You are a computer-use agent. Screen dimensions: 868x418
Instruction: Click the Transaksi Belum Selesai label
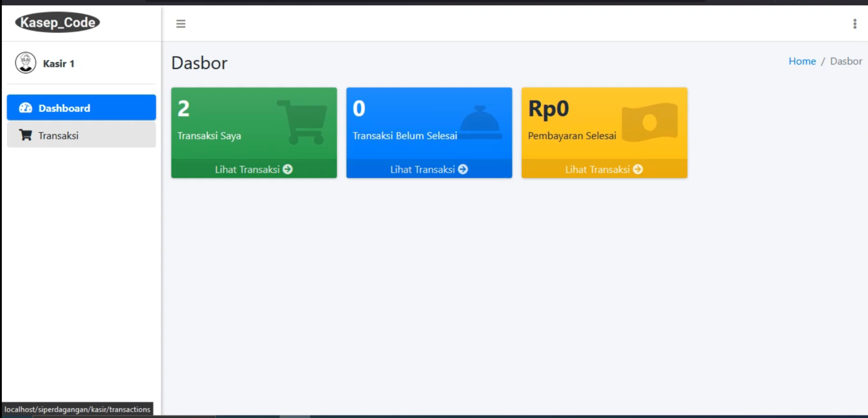click(x=405, y=135)
